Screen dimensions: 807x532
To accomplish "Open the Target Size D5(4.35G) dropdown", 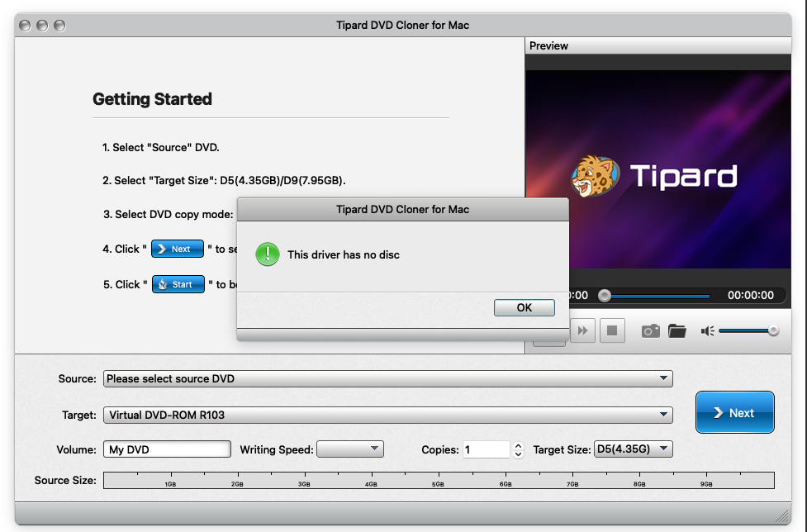I will click(634, 449).
